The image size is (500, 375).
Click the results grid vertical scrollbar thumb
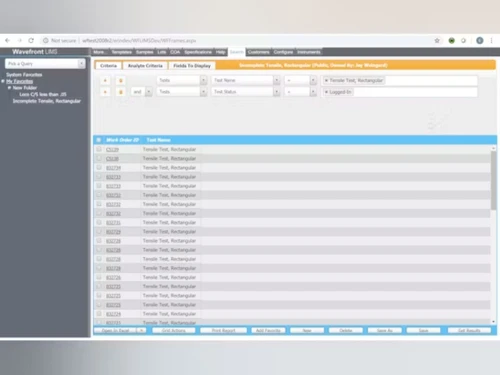pos(493,180)
